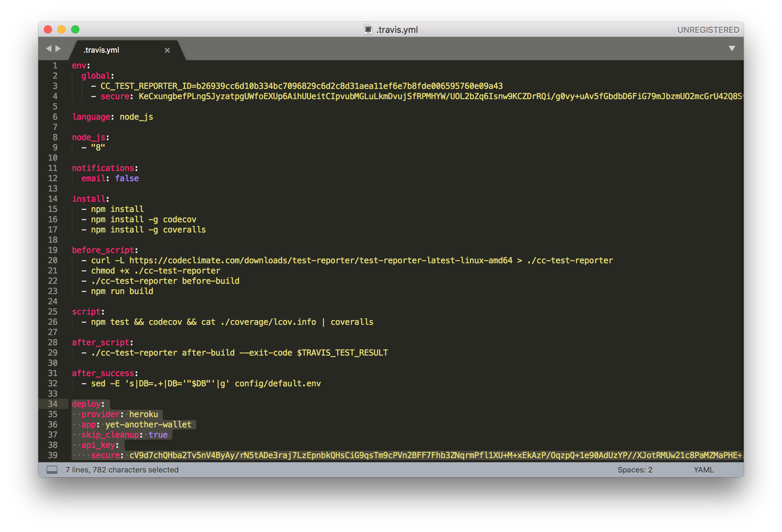Click the back navigation arrow in tab bar
Image resolution: width=782 pixels, height=532 pixels.
(x=49, y=49)
